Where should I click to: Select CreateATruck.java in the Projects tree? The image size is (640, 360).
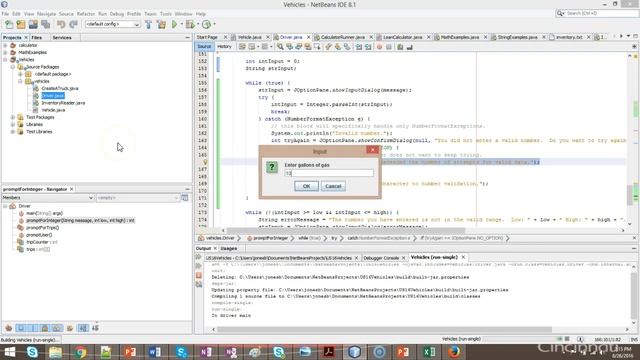click(60, 89)
